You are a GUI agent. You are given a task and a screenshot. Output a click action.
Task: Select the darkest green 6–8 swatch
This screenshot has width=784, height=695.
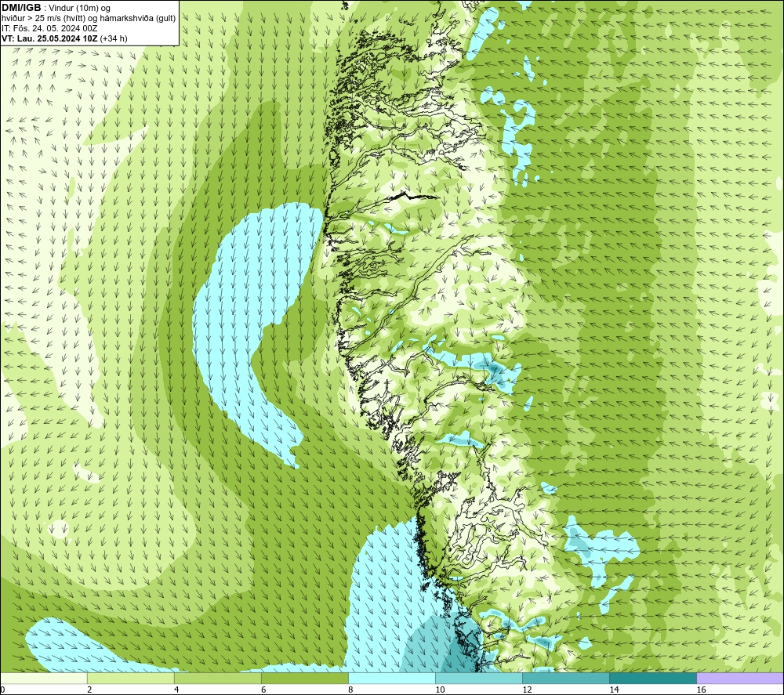305,678
